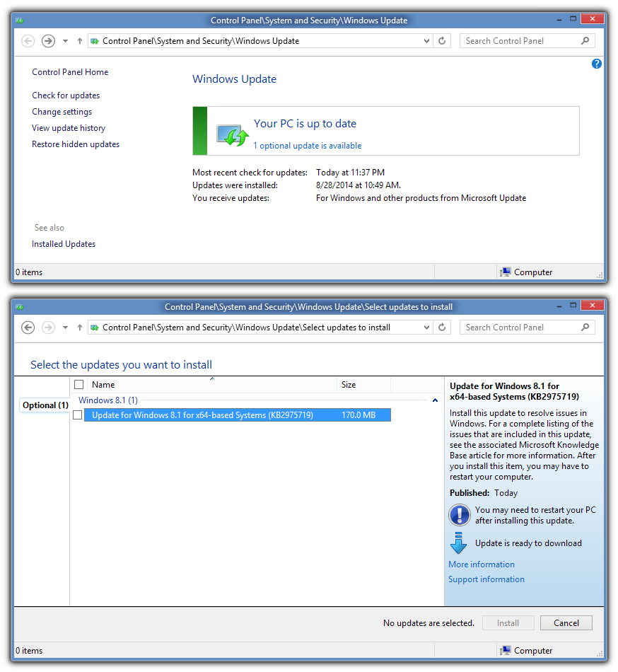Click '8/28/2014 at 10:49 AM.' value
Image resolution: width=618 pixels, height=672 pixels.
(358, 185)
